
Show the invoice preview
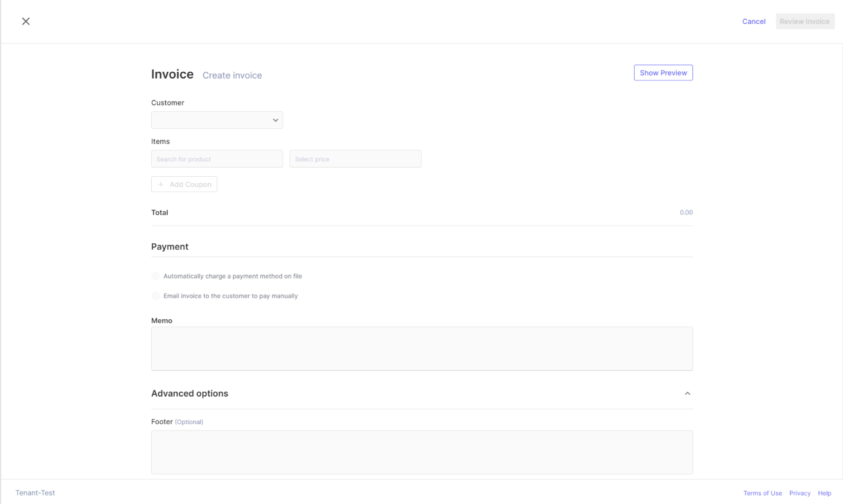(663, 72)
